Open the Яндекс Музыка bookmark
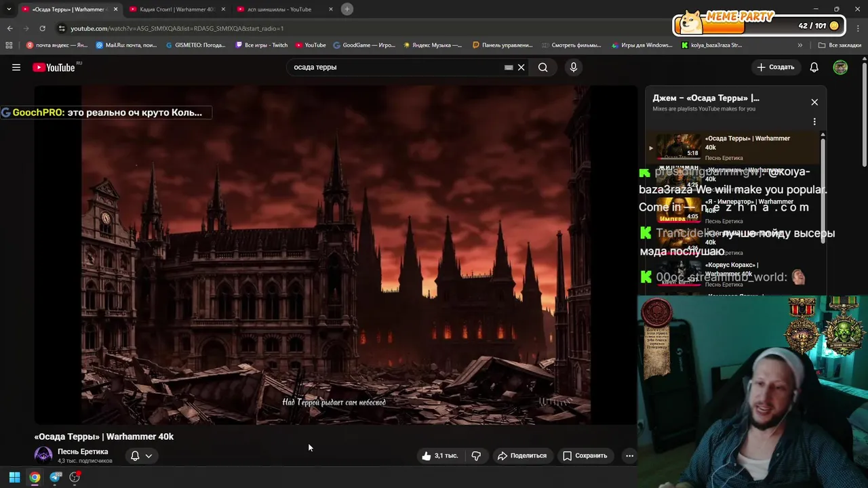Image resolution: width=868 pixels, height=488 pixels. [x=433, y=45]
